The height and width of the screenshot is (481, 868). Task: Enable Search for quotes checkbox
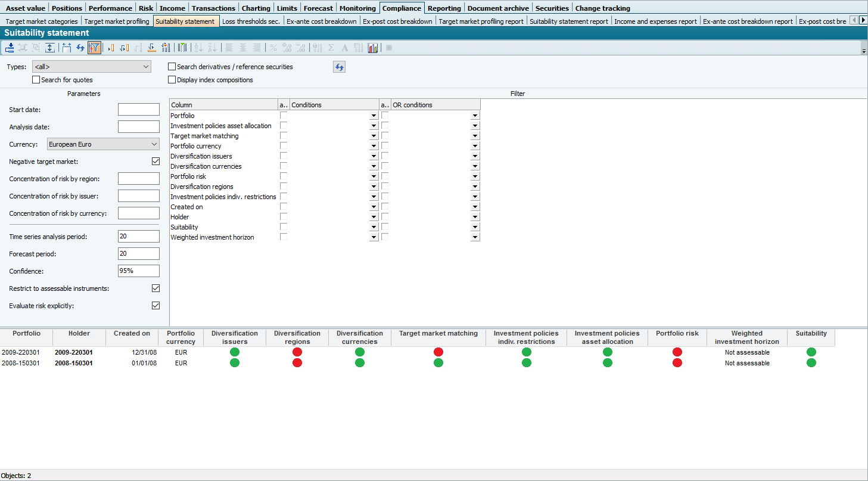36,80
